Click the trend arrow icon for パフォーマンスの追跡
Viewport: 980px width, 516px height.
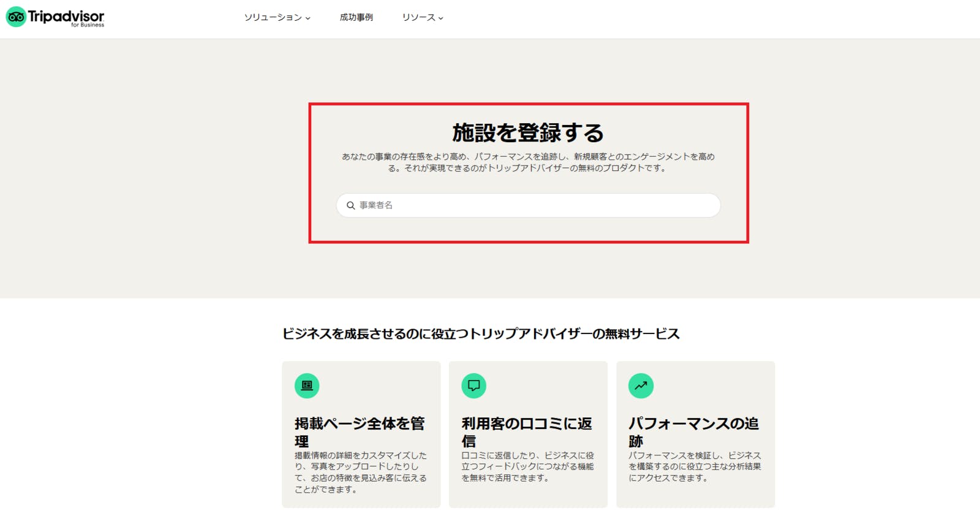(641, 385)
